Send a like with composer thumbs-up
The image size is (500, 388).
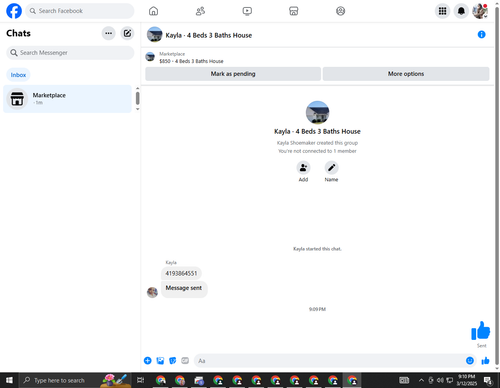[x=485, y=360]
